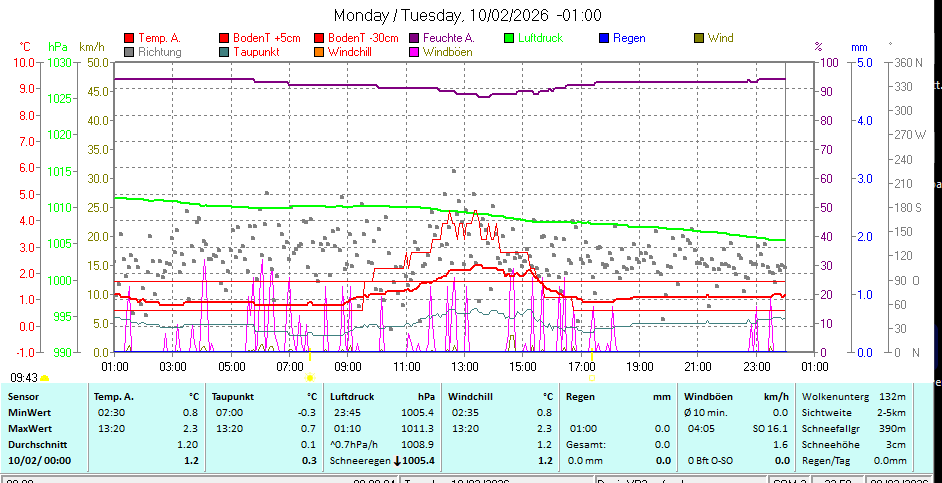Click the green Luftdruck legend square

[509, 38]
